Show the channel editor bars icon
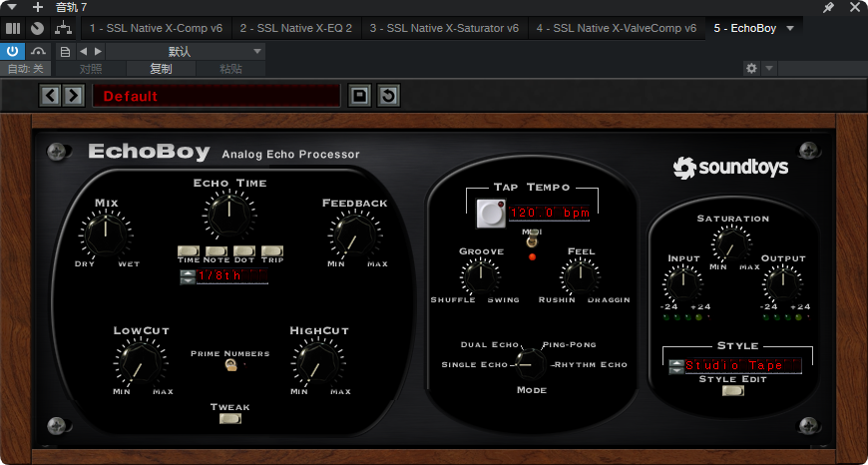This screenshot has height=465, width=868. (13, 28)
